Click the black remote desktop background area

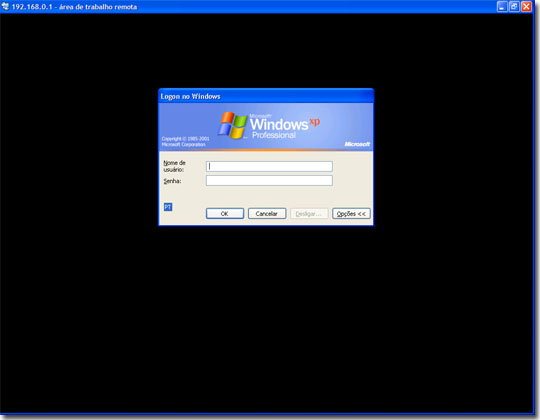pyautogui.click(x=267, y=310)
